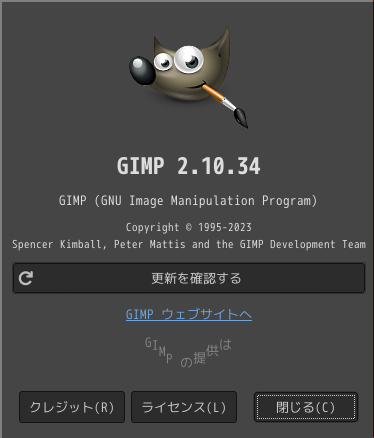This screenshot has height=438, width=374.
Task: Close the dialog with 閉じる(C)
Action: 306,407
